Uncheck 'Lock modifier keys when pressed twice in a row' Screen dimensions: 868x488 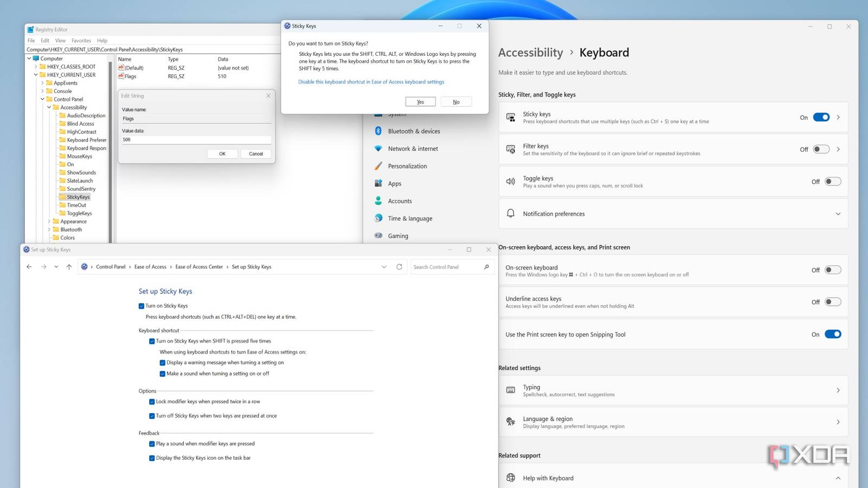click(152, 402)
